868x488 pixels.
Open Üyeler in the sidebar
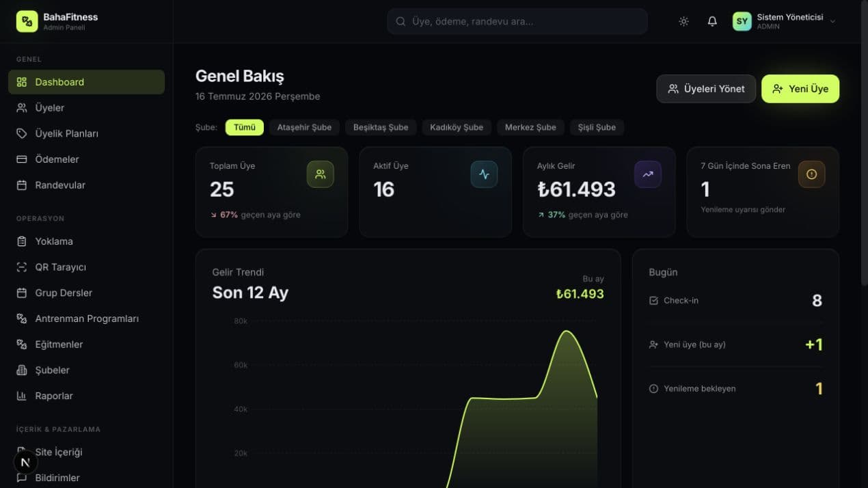[86, 108]
